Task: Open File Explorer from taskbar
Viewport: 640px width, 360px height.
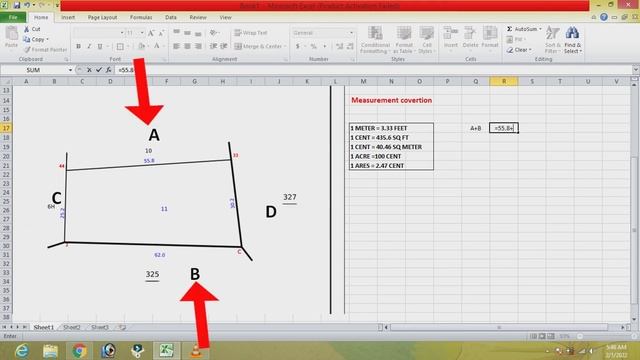Action: point(51,351)
